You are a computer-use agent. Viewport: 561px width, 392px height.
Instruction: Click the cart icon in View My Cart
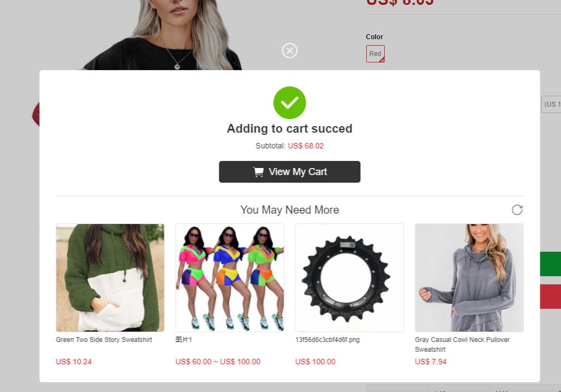(258, 172)
